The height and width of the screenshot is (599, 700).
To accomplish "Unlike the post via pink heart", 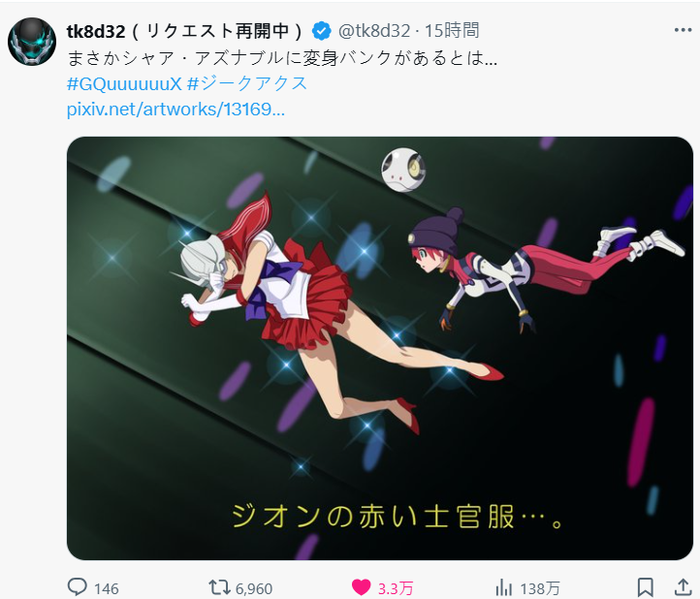I will [362, 587].
